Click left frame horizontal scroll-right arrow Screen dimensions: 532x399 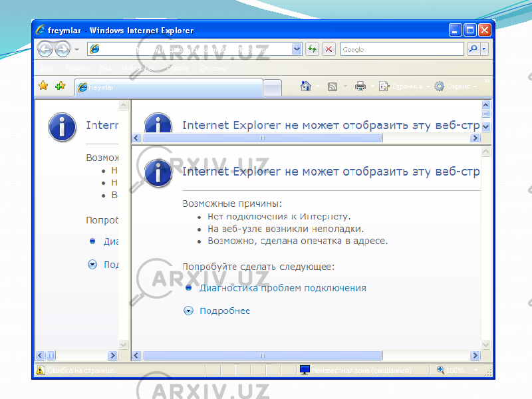point(112,355)
